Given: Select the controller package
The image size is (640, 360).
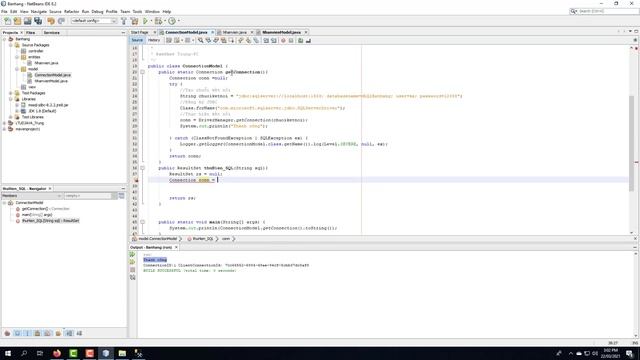Looking at the screenshot, I should [x=36, y=51].
